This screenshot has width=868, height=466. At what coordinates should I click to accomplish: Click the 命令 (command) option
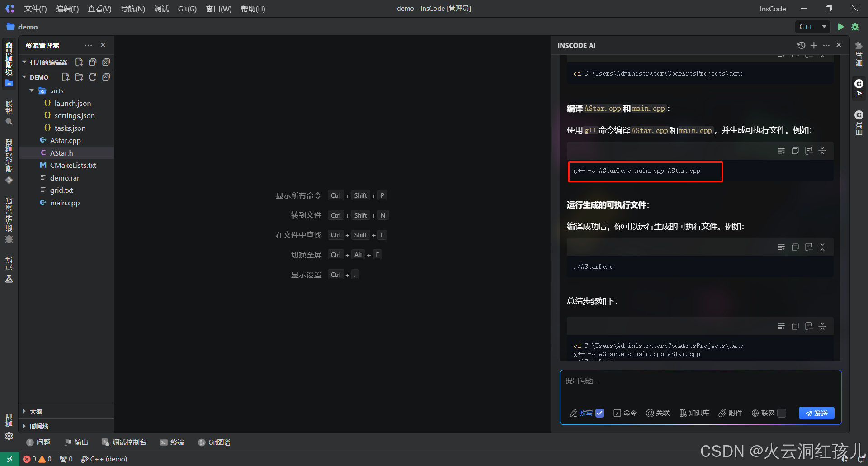click(x=625, y=413)
